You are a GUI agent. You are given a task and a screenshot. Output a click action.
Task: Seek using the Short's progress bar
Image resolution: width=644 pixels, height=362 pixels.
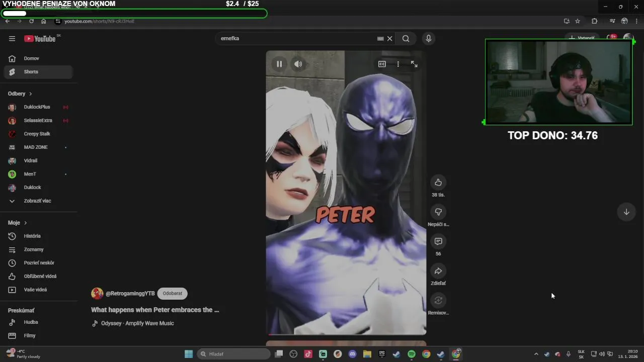click(x=346, y=334)
